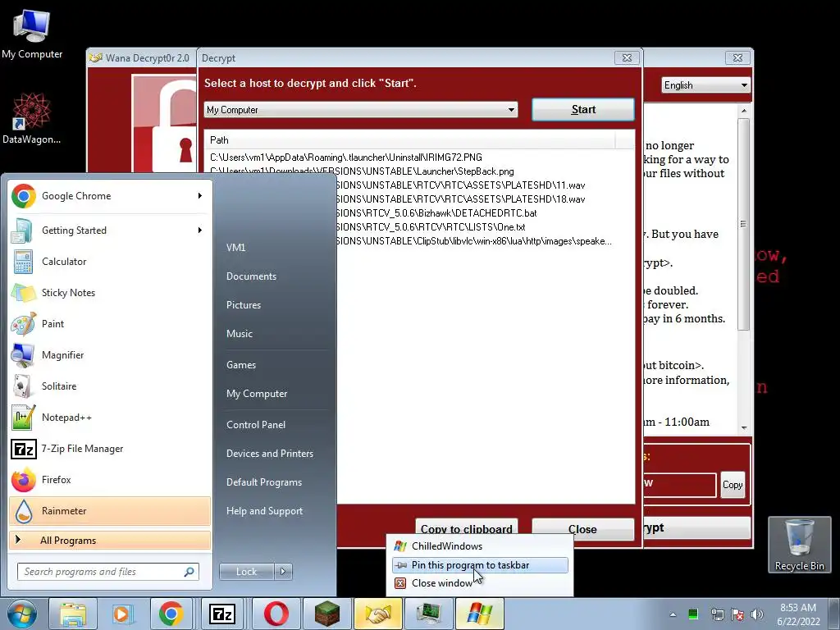This screenshot has height=630, width=840.
Task: Open Notepad++ from Start menu
Action: (110, 418)
